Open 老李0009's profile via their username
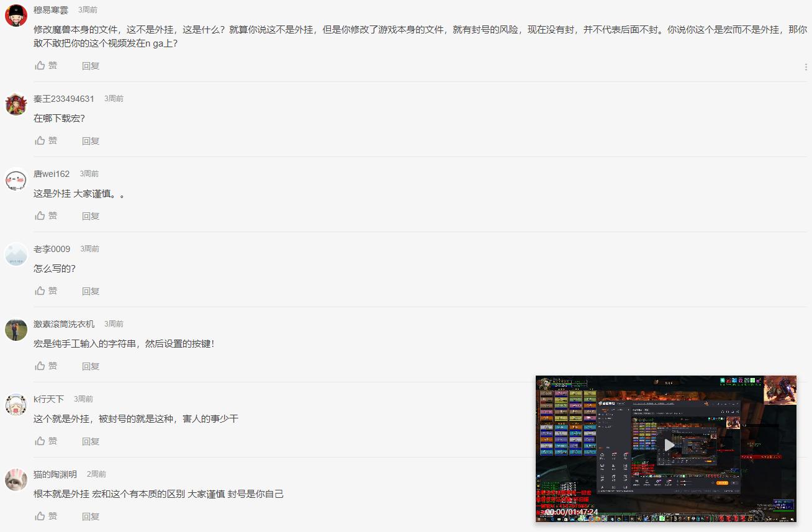Screen dimensions: 812x532 (52, 248)
